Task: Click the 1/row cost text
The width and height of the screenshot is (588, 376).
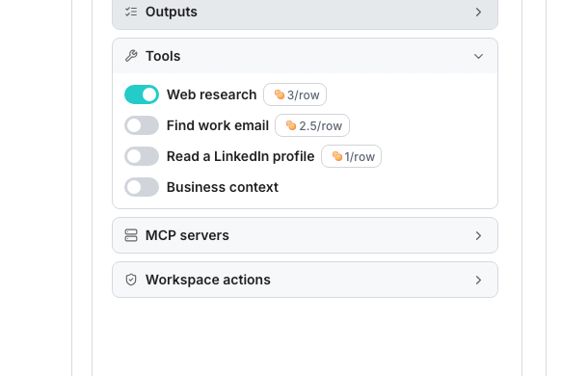Action: pyautogui.click(x=360, y=156)
